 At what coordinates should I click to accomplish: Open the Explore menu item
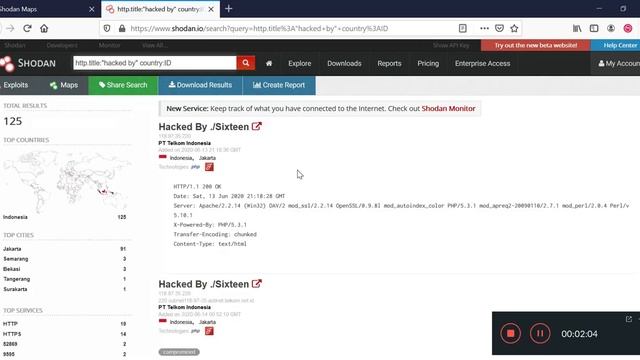point(300,63)
